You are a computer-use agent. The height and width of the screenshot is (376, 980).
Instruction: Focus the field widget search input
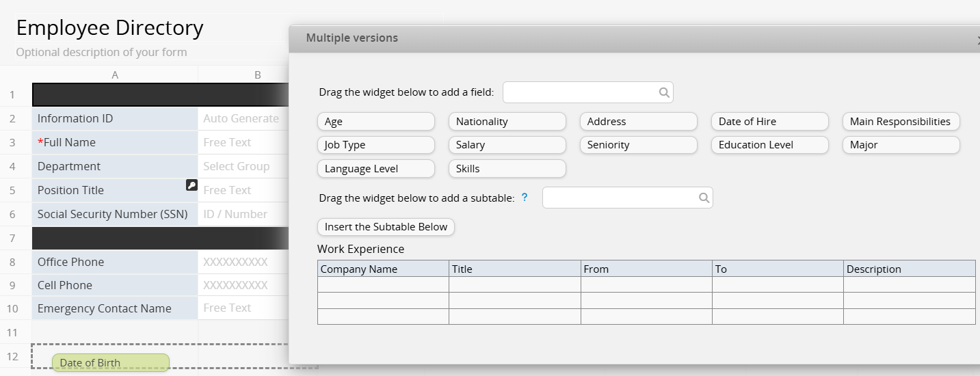coord(580,92)
